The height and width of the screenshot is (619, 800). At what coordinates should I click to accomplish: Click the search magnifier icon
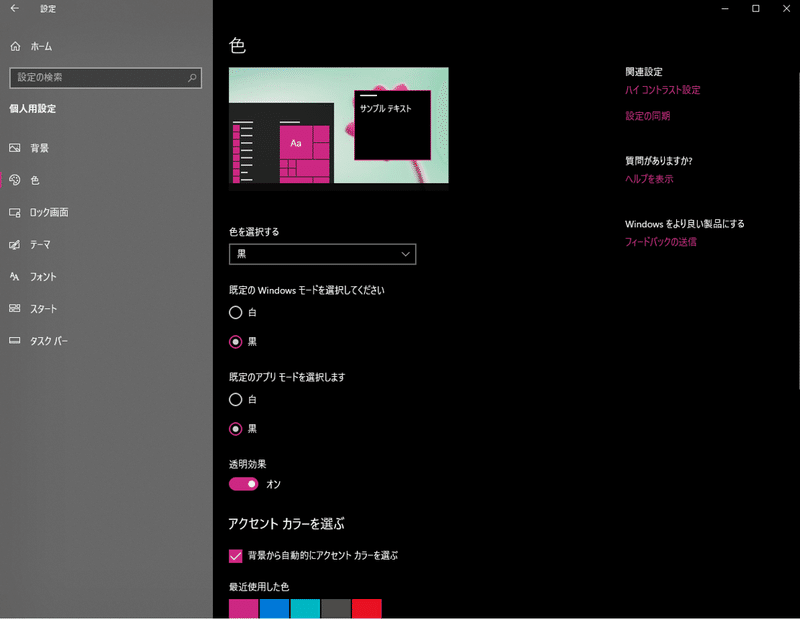click(192, 78)
